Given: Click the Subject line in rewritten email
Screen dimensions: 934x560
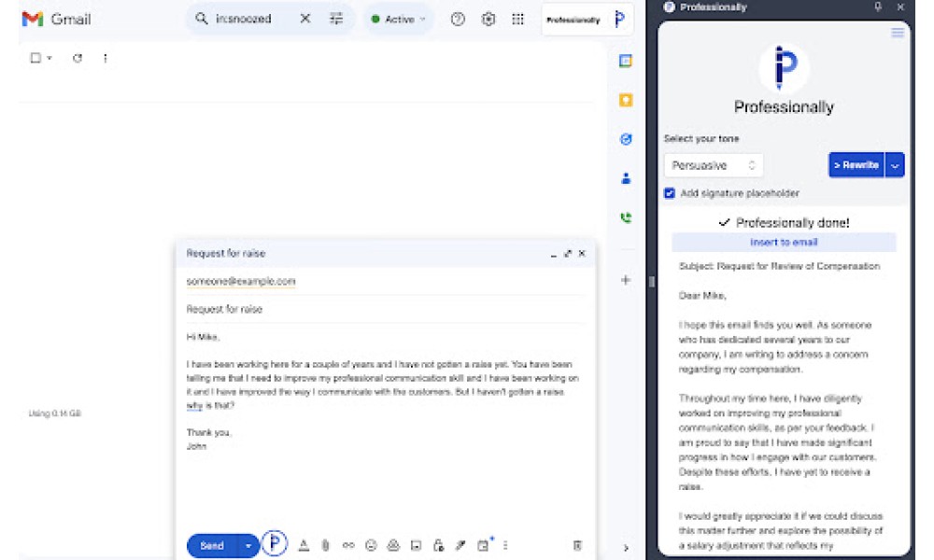Looking at the screenshot, I should (779, 266).
